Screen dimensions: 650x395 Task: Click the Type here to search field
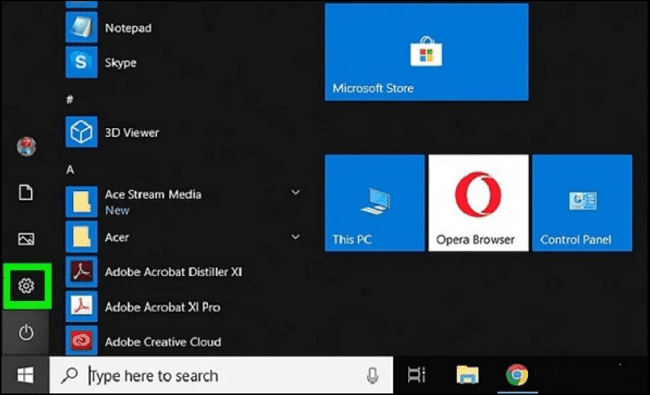coord(221,376)
